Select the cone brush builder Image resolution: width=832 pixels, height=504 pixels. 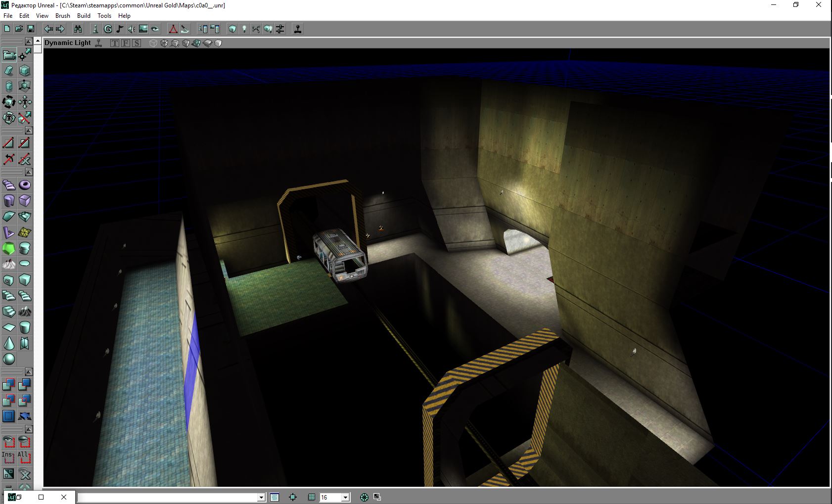[9, 343]
